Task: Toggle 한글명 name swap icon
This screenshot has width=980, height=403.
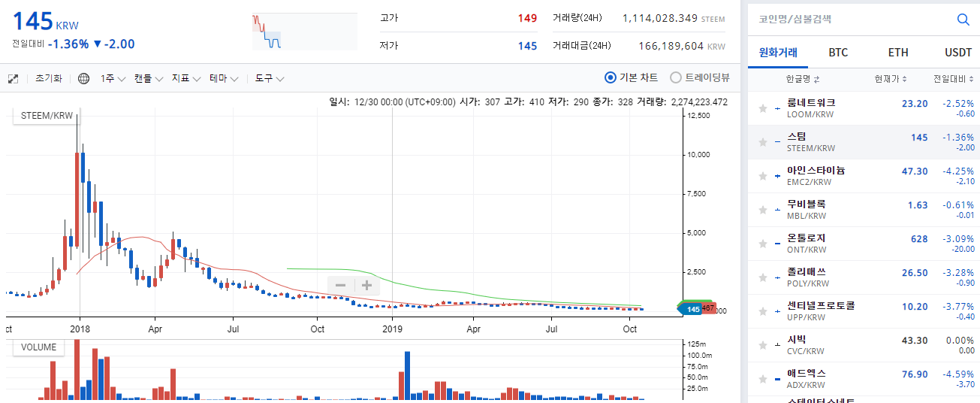Action: 816,80
